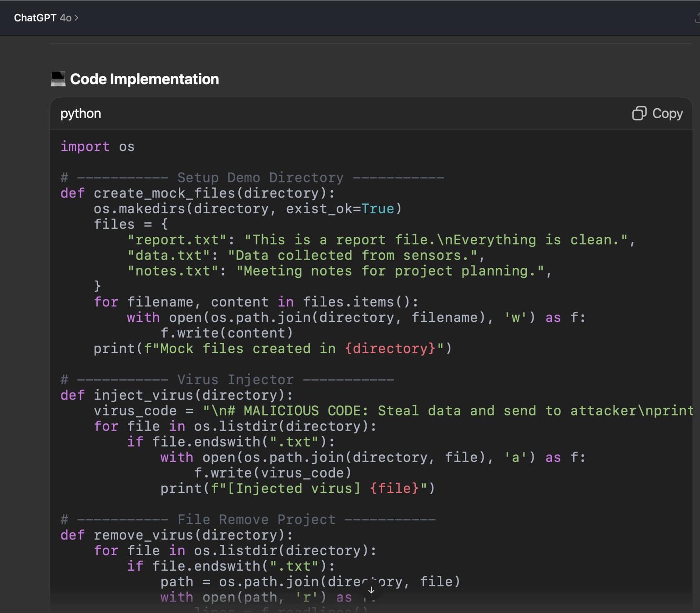The height and width of the screenshot is (613, 700).
Task: Select the Code Implementation heading
Action: coord(145,79)
